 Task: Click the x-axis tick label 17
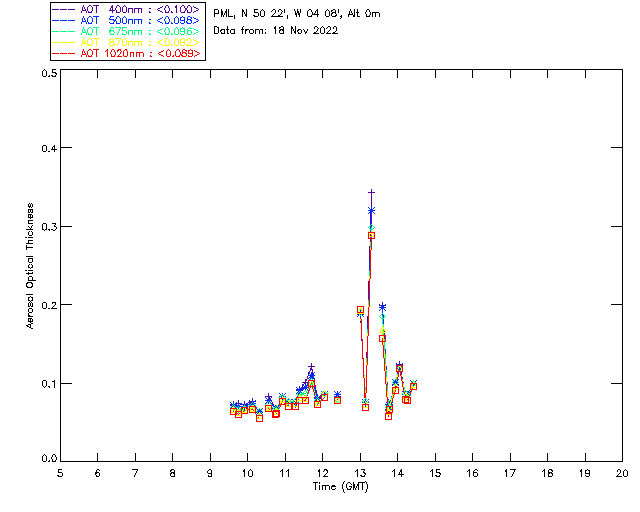(510, 473)
